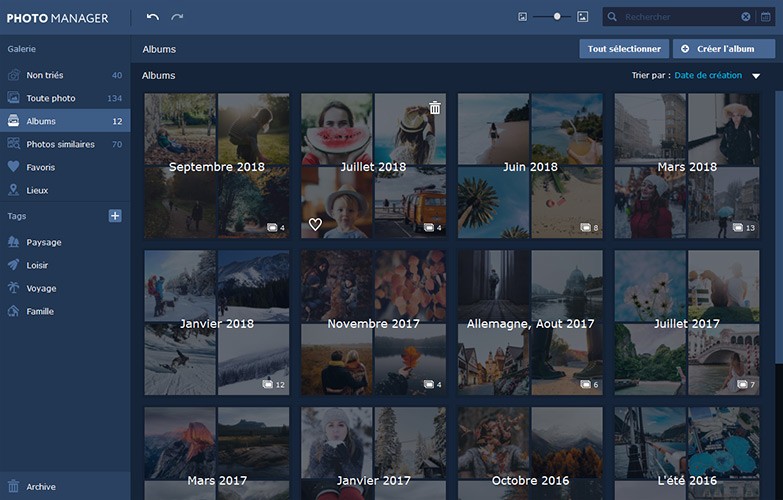Open the Juillet 2018 album
783x500 pixels.
(374, 166)
